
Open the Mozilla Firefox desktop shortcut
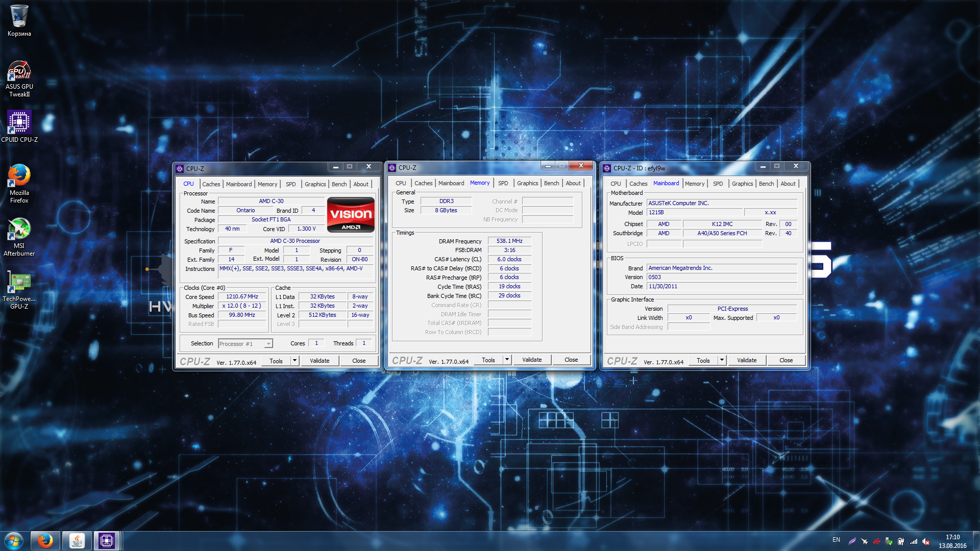pos(19,183)
